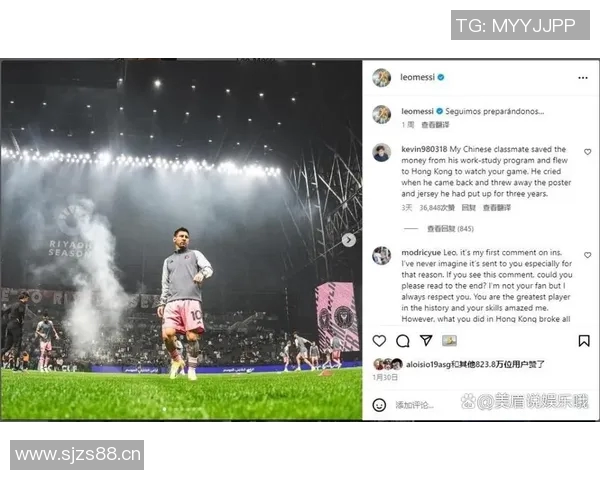This screenshot has height=480, width=600.
Task: Share the post via paper plane icon
Action: 426,340
